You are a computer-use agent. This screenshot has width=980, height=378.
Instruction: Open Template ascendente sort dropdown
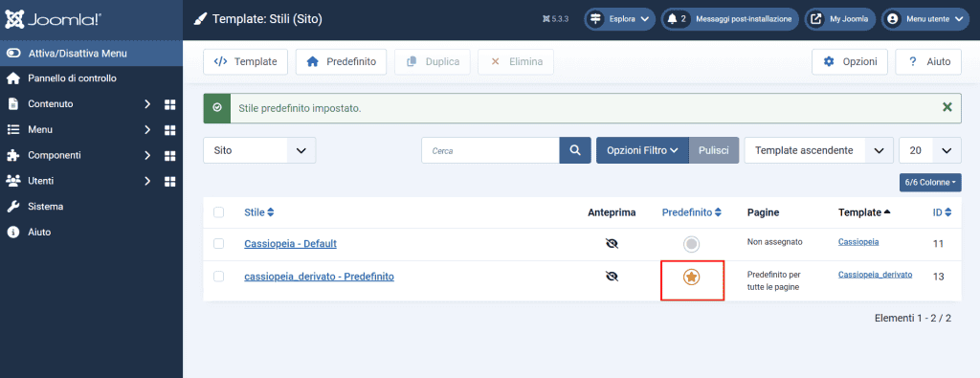click(x=818, y=150)
